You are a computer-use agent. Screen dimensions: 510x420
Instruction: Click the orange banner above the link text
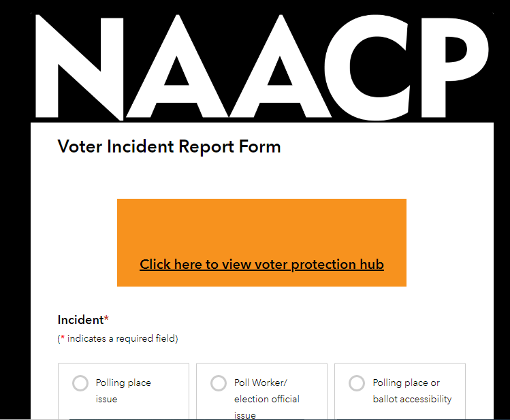coord(261,225)
